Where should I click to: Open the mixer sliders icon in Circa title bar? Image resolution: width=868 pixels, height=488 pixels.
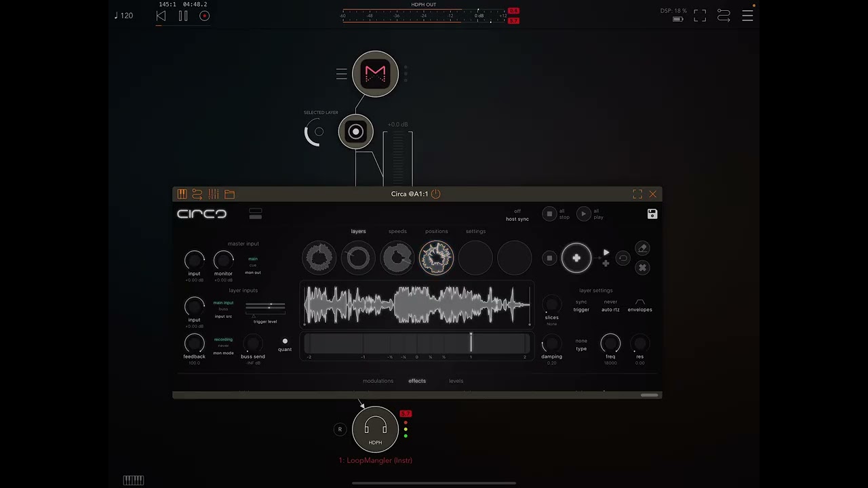click(214, 194)
